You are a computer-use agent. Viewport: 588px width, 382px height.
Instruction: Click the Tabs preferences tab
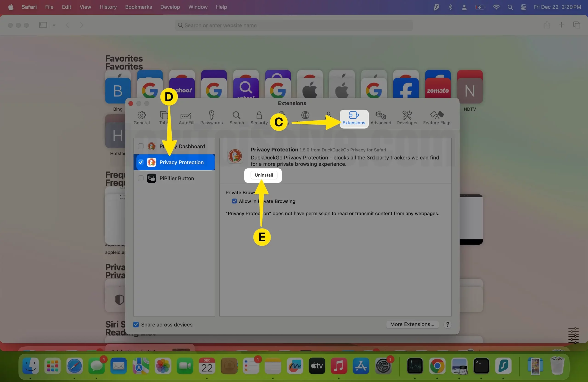point(164,118)
